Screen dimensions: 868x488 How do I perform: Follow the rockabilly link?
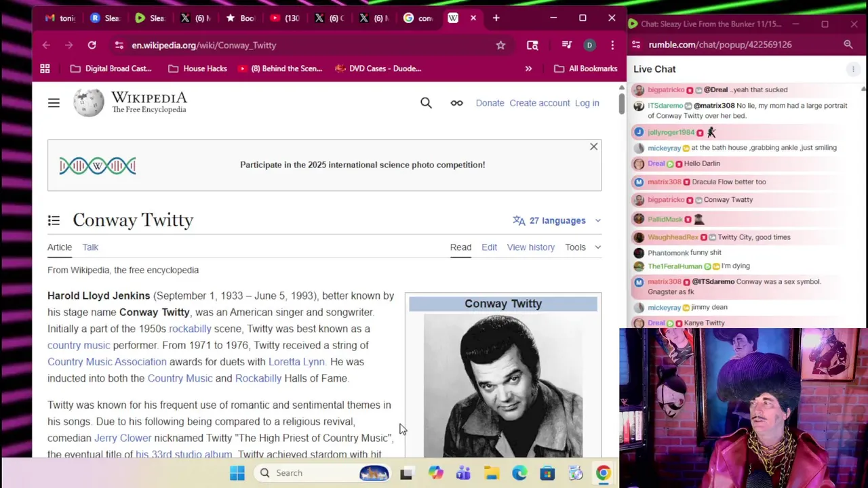click(190, 329)
